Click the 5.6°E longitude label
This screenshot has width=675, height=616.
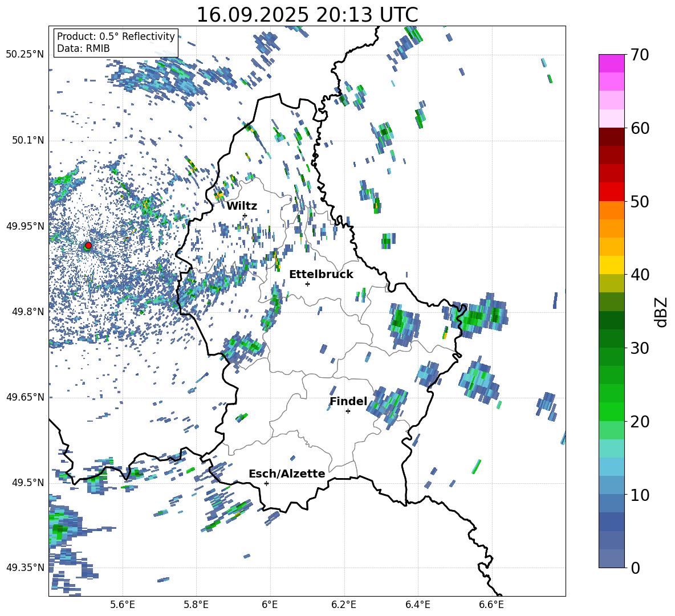click(x=123, y=605)
